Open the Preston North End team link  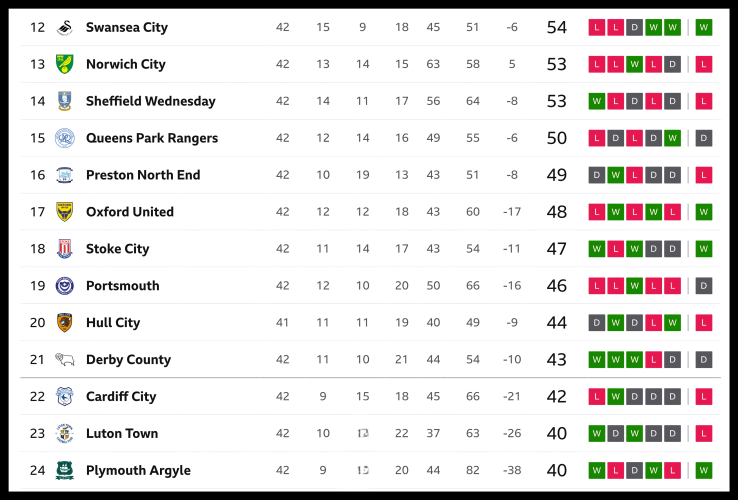[x=143, y=175]
